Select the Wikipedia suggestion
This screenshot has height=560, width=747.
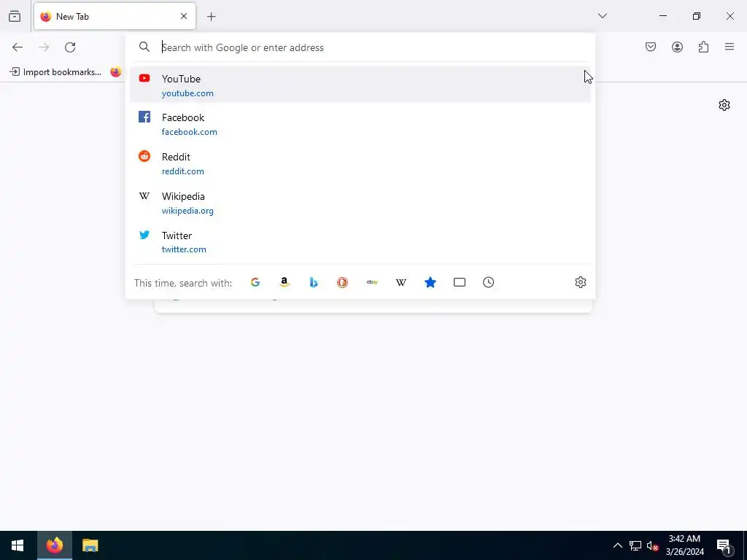pos(360,203)
